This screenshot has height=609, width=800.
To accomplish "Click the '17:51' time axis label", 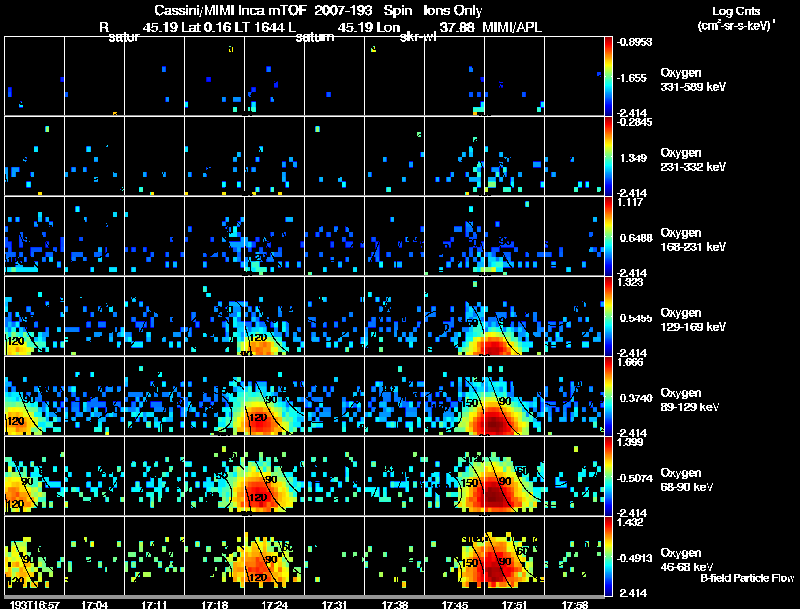I will [514, 605].
